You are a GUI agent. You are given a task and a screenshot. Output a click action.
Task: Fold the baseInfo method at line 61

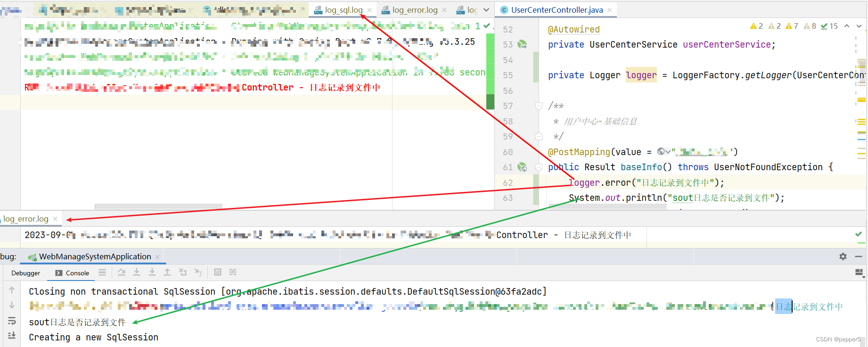click(539, 167)
